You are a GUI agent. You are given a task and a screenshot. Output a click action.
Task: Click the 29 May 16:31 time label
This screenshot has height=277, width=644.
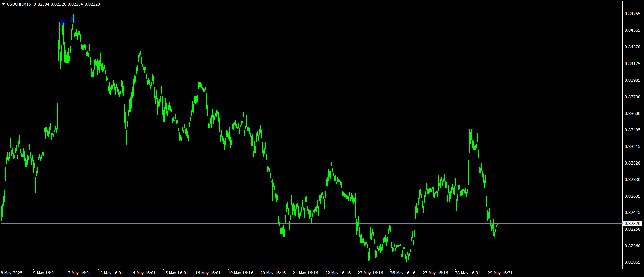pyautogui.click(x=500, y=273)
